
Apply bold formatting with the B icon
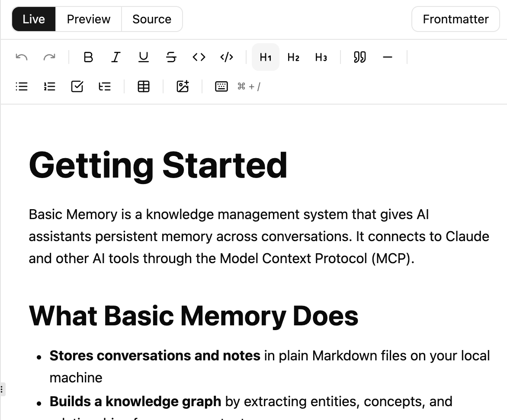pyautogui.click(x=88, y=57)
